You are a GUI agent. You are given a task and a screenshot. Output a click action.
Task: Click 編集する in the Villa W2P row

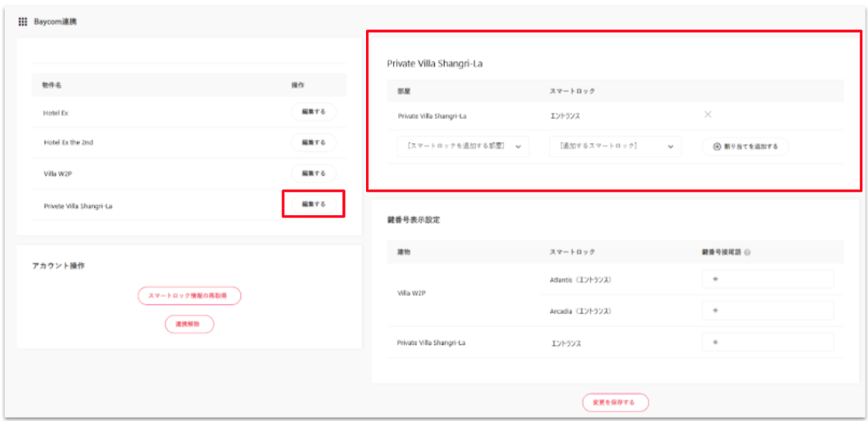click(313, 173)
